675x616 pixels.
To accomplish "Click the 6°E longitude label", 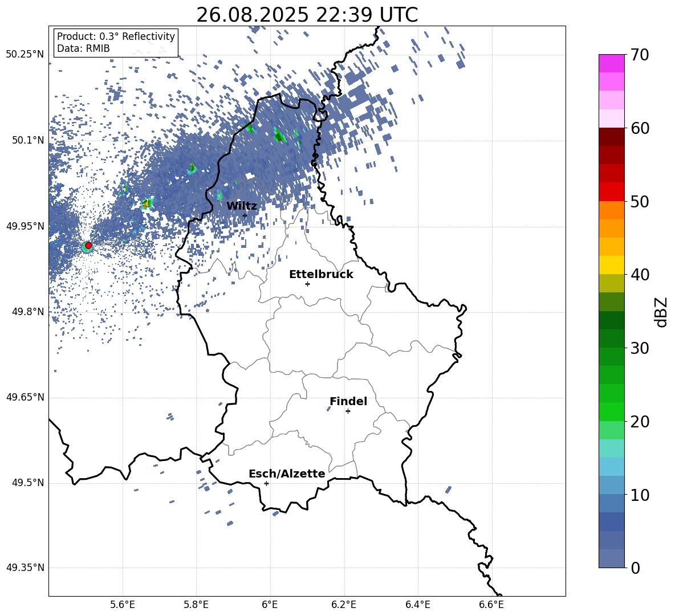I will tap(270, 605).
